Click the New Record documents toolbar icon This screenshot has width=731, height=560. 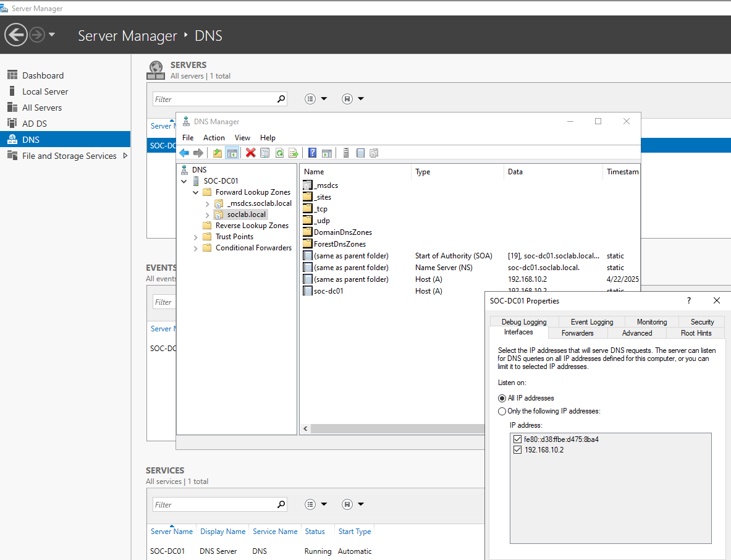tap(374, 153)
